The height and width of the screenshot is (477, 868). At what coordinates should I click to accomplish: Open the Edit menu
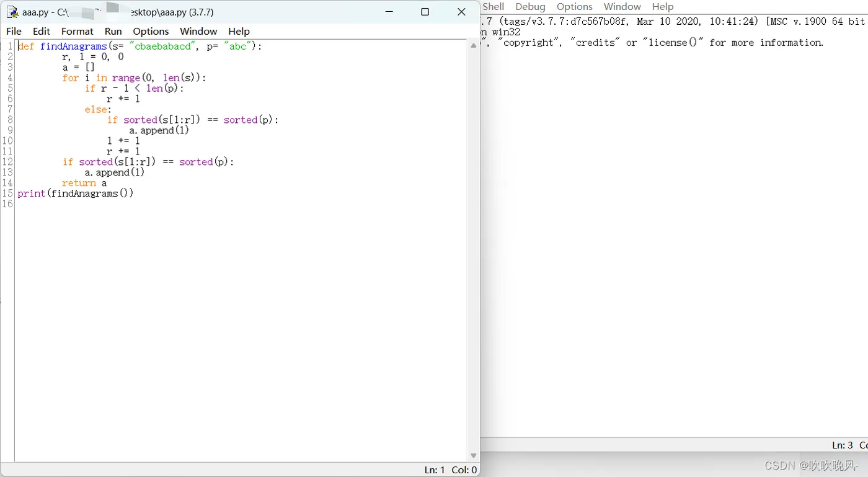pyautogui.click(x=41, y=31)
